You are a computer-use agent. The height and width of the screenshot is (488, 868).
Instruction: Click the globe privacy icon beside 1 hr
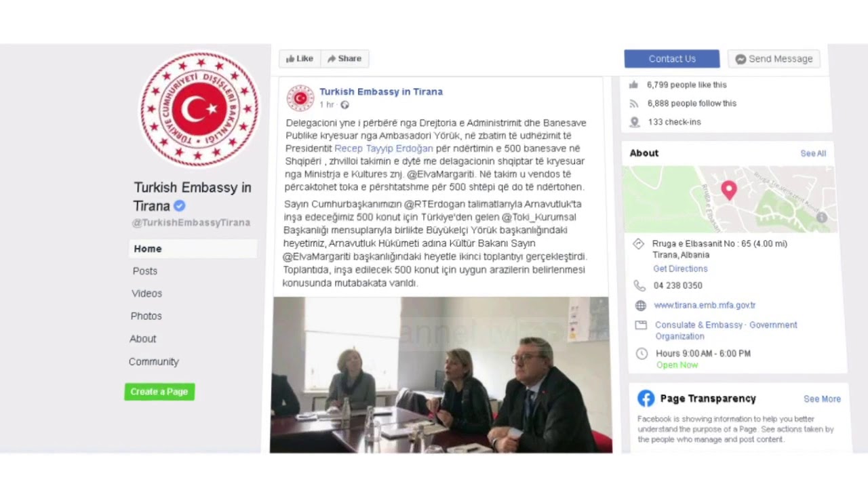(344, 105)
